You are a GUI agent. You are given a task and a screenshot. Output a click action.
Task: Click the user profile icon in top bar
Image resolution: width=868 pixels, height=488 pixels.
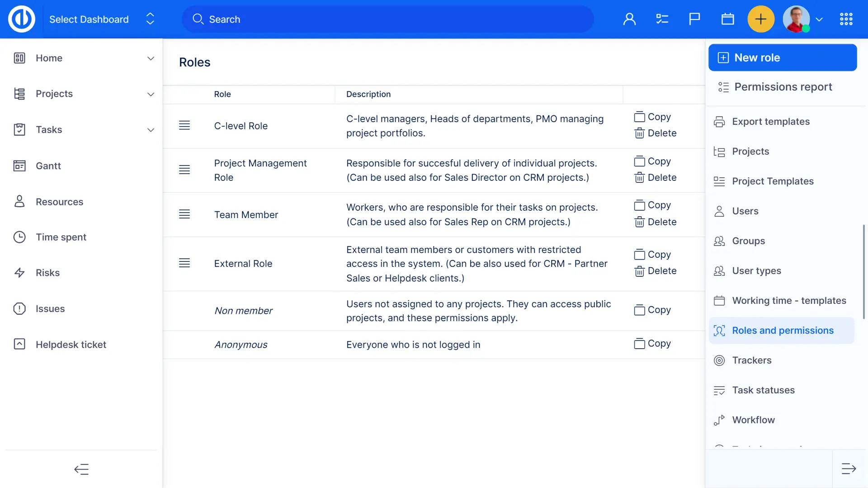point(629,19)
